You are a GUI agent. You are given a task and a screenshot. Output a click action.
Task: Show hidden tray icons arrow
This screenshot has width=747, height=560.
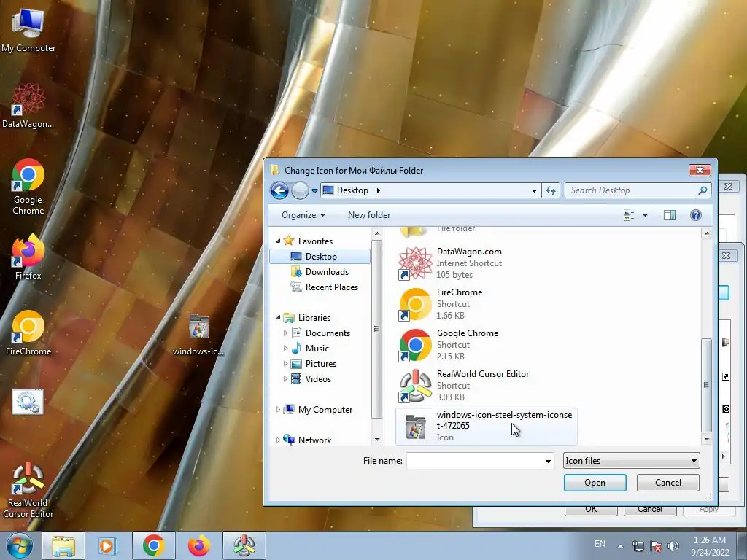[620, 546]
